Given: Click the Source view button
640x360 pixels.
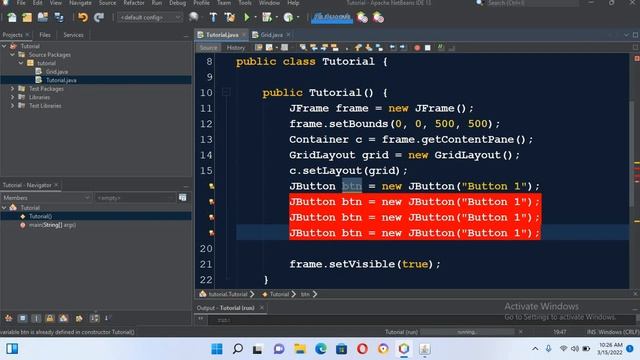Looking at the screenshot, I should 209,48.
